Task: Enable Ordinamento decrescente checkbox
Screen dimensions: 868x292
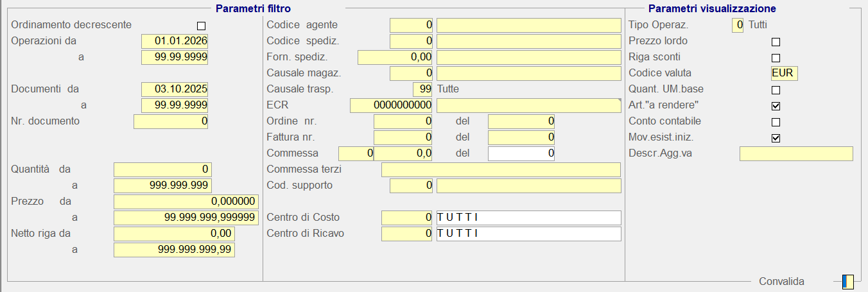Action: pos(202,26)
